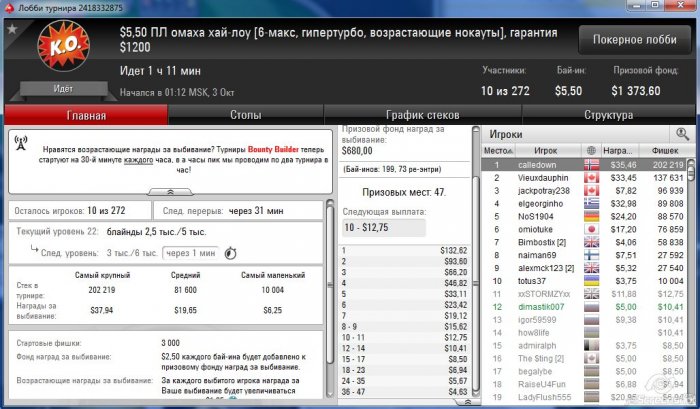Select player row RaiseU4Fun

tap(584, 384)
